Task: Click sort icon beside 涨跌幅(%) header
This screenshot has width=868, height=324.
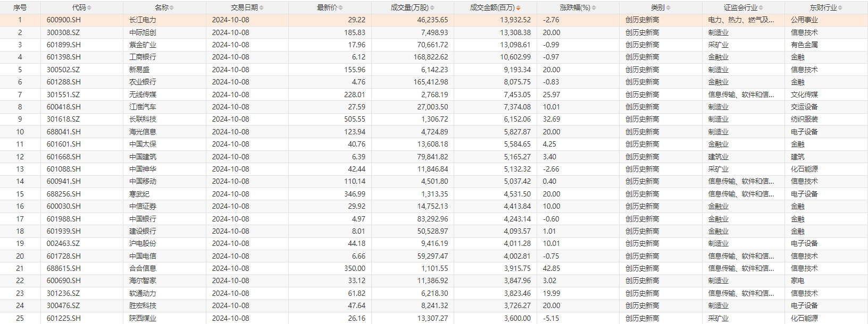Action: coord(594,8)
